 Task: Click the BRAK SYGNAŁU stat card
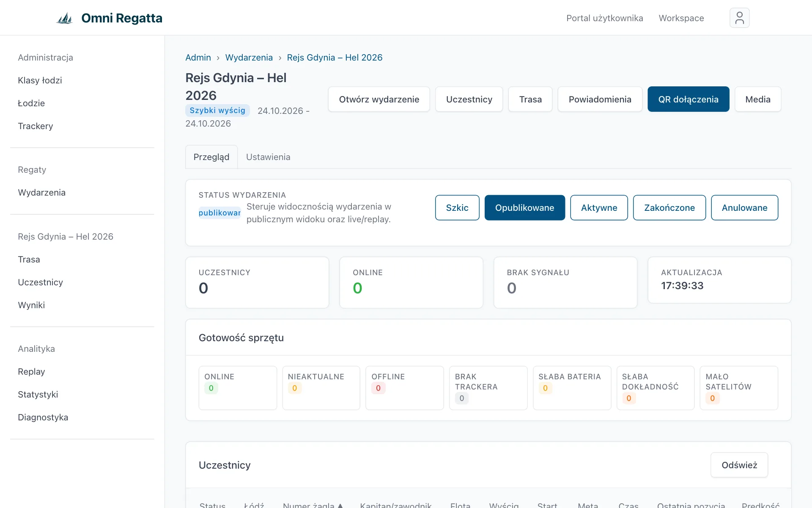[x=565, y=282]
